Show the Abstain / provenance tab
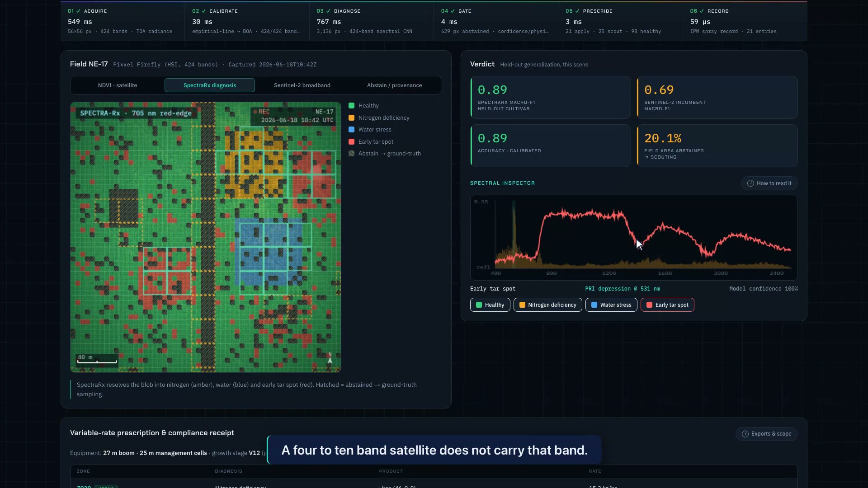The width and height of the screenshot is (868, 488). (395, 85)
